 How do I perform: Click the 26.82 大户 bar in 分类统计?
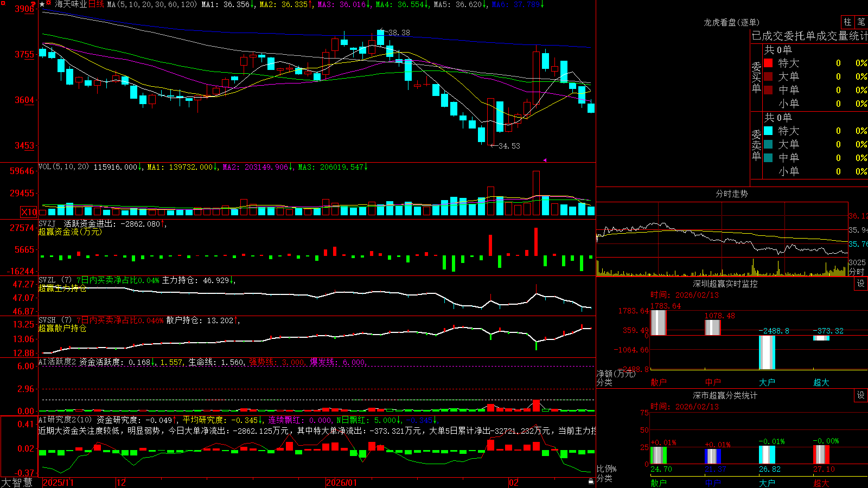767,455
